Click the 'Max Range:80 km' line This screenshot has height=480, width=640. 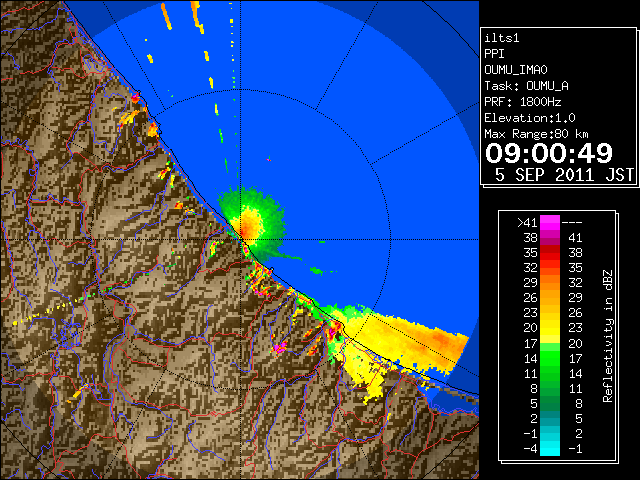(x=536, y=134)
